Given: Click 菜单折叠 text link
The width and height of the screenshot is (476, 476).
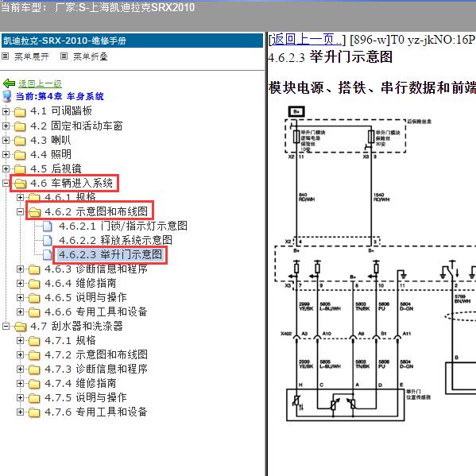Looking at the screenshot, I should pos(91,56).
